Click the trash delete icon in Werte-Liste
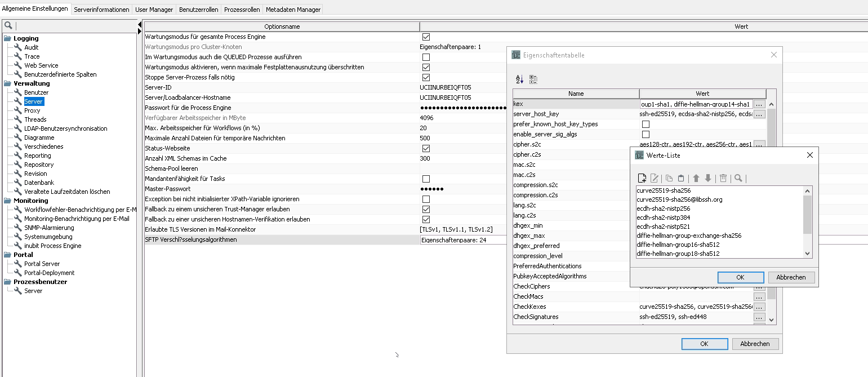This screenshot has height=377, width=868. tap(723, 178)
